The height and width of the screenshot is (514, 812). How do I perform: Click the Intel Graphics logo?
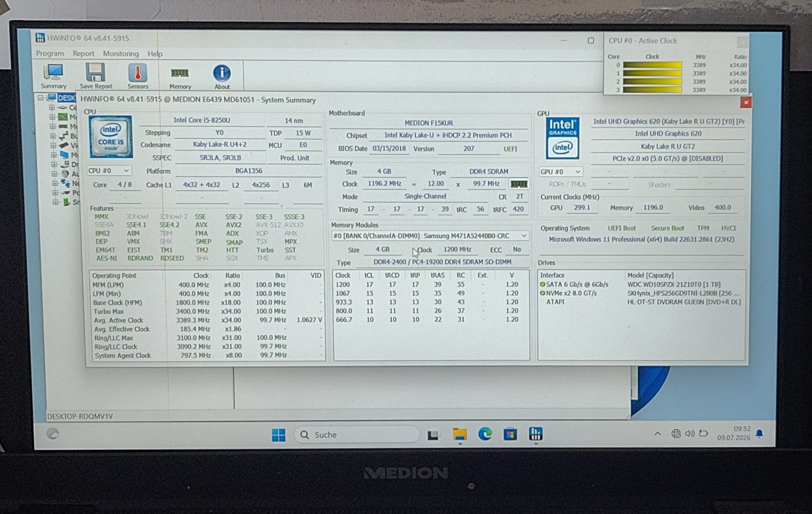pyautogui.click(x=562, y=138)
